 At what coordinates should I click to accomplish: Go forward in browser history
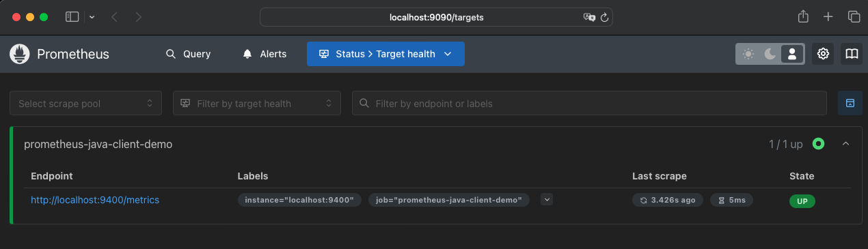[139, 17]
